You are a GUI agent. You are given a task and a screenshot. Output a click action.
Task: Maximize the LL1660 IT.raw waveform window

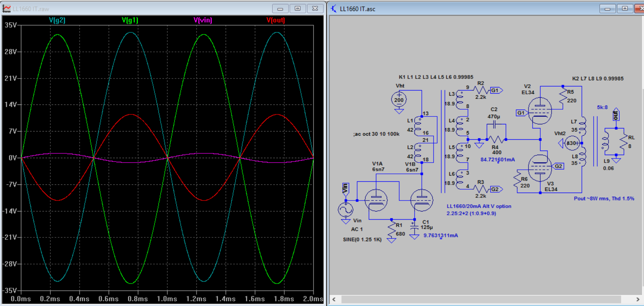pos(298,9)
